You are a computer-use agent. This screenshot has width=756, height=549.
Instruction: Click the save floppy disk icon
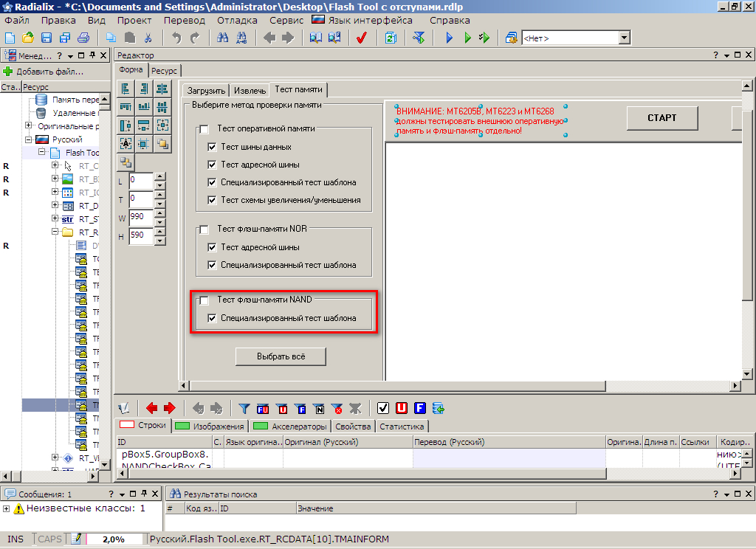coord(46,38)
